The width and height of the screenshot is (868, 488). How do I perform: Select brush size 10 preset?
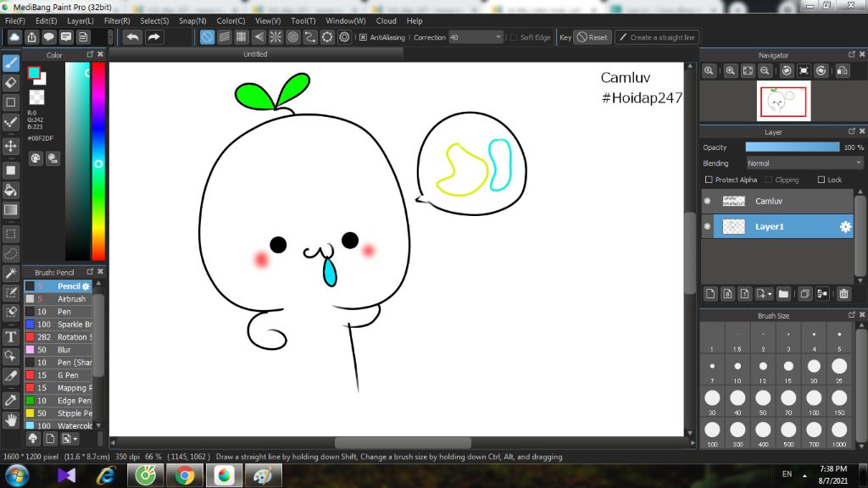[x=737, y=370]
